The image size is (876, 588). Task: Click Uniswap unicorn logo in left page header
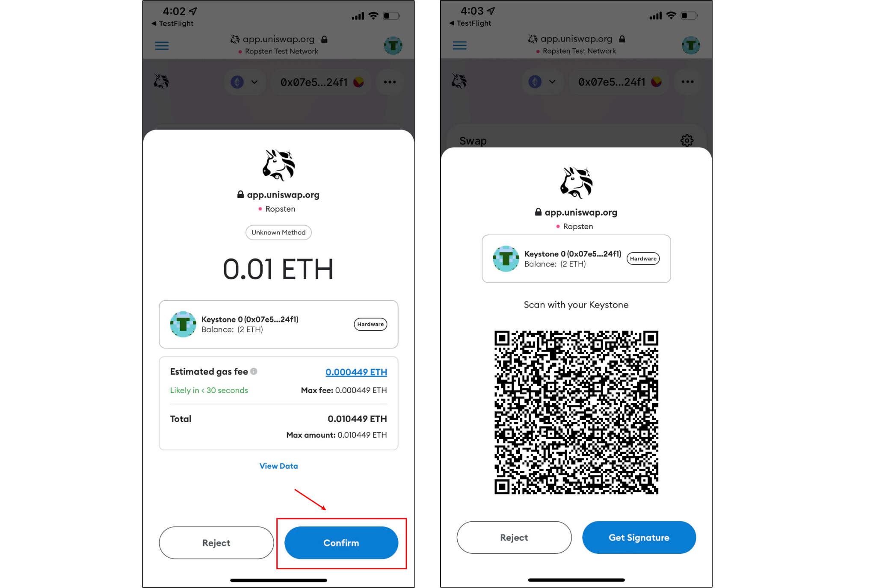tap(161, 81)
